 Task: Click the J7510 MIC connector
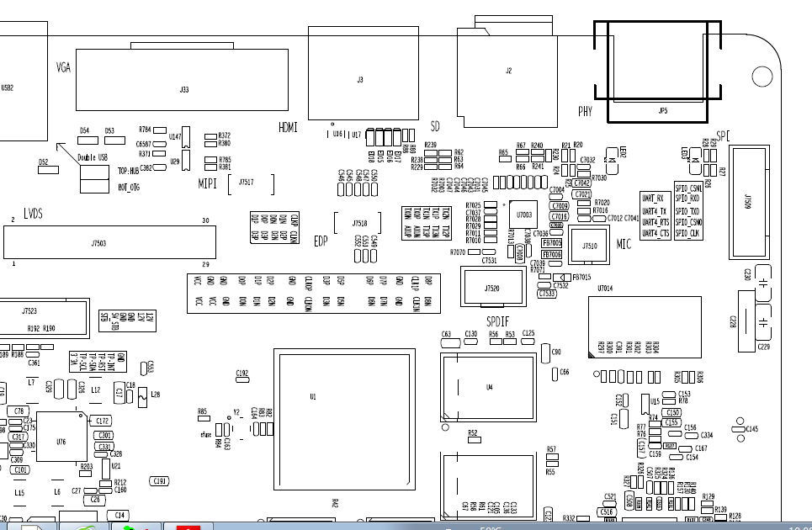click(589, 246)
